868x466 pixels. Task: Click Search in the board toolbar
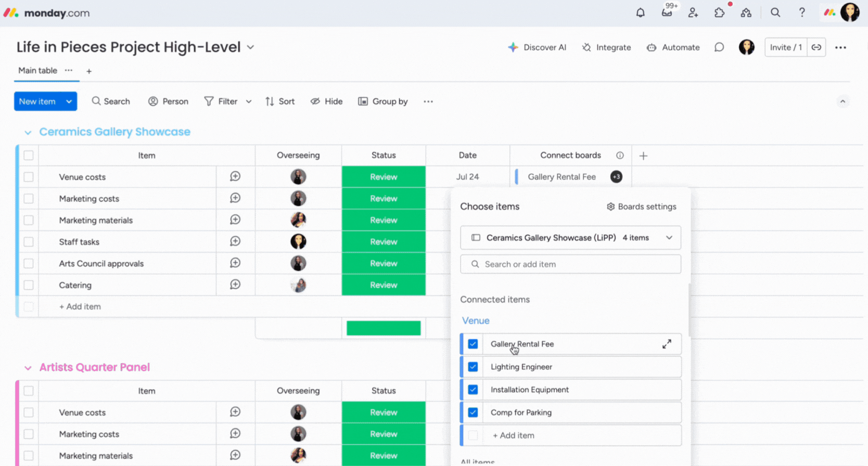coord(111,101)
